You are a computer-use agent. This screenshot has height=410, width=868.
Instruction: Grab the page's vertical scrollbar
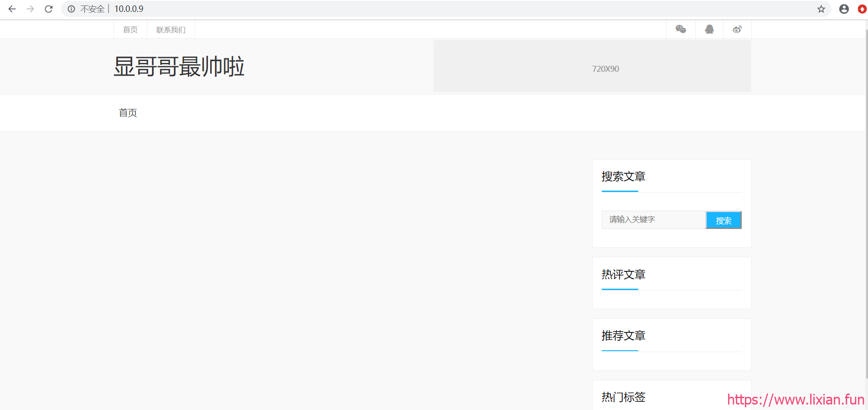(866, 204)
